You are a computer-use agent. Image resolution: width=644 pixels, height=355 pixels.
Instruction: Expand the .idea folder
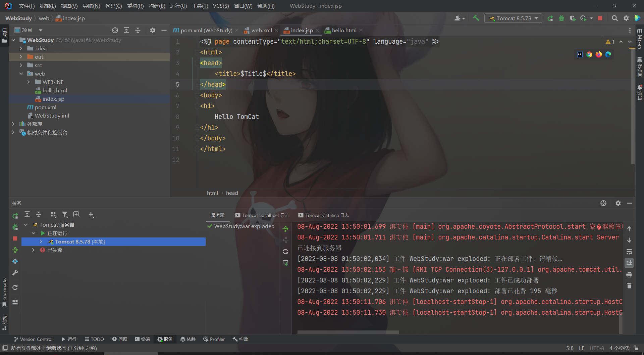21,48
